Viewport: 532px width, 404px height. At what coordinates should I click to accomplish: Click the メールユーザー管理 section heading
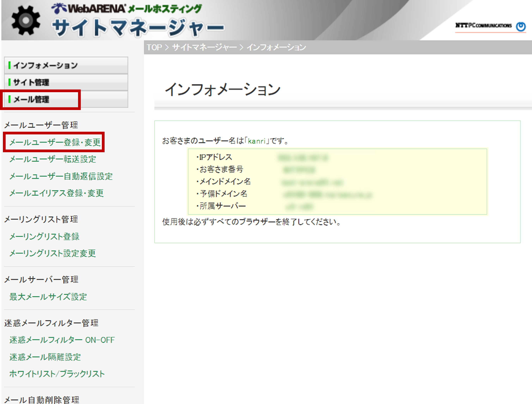41,125
